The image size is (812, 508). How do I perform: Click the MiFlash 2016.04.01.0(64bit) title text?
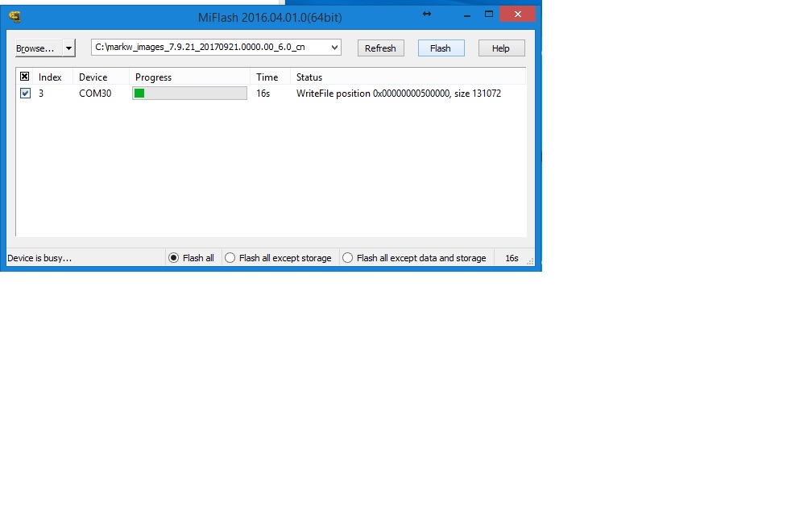(x=270, y=18)
